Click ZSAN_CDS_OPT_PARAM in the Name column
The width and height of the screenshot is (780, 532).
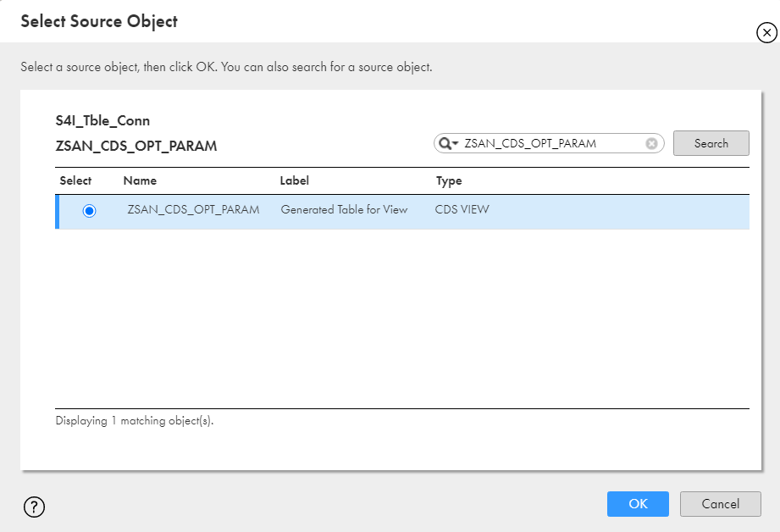click(193, 209)
